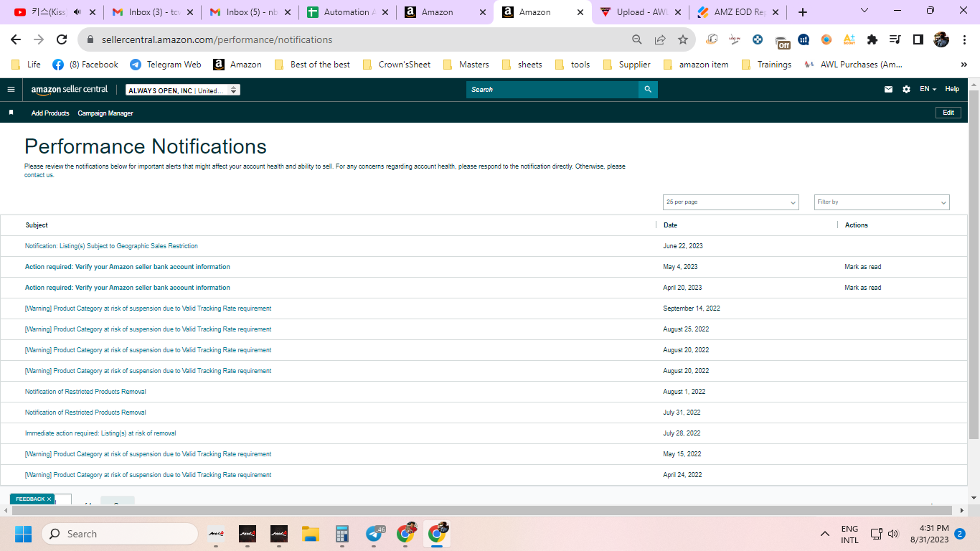Image resolution: width=980 pixels, height=551 pixels.
Task: Toggle the Chrome side panel
Action: pyautogui.click(x=918, y=39)
